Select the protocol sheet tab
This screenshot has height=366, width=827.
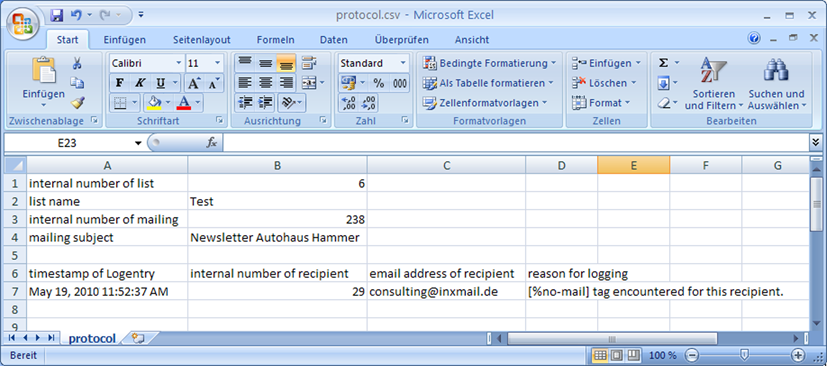click(x=92, y=338)
